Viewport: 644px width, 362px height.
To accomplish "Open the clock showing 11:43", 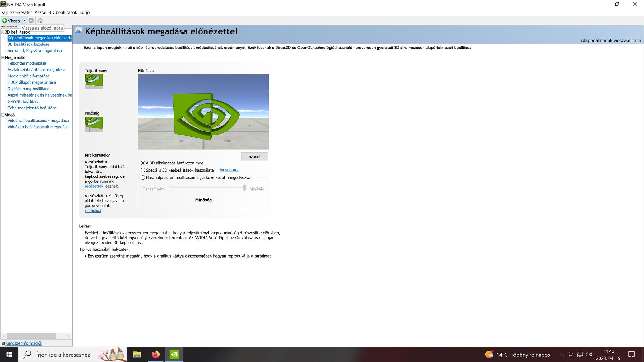I will 609,355.
